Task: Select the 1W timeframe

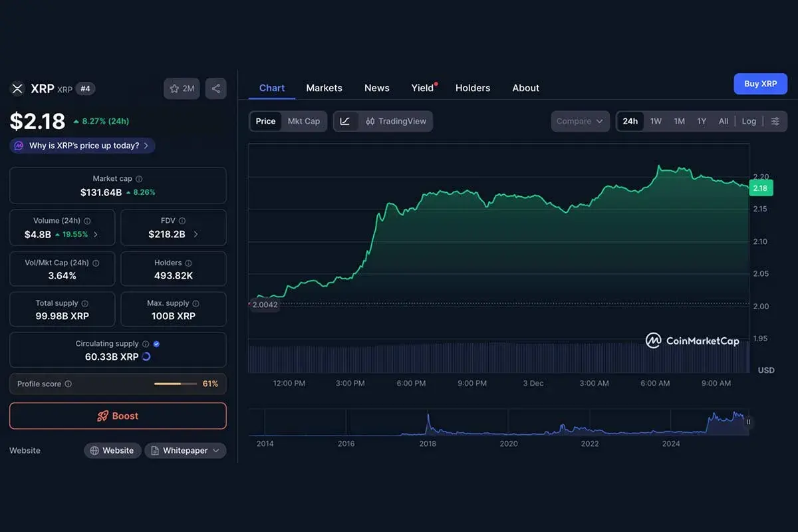Action: [x=656, y=121]
